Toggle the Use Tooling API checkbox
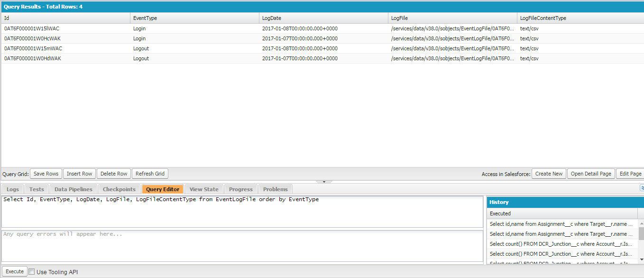Screen dimensions: 644x278 [x=31, y=271]
